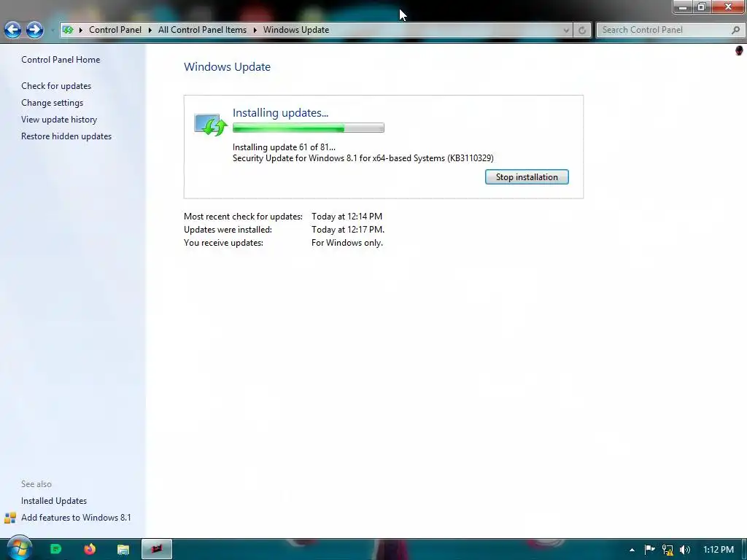Image resolution: width=747 pixels, height=560 pixels.
Task: Select All Control Panel Items breadcrumb
Action: click(203, 29)
